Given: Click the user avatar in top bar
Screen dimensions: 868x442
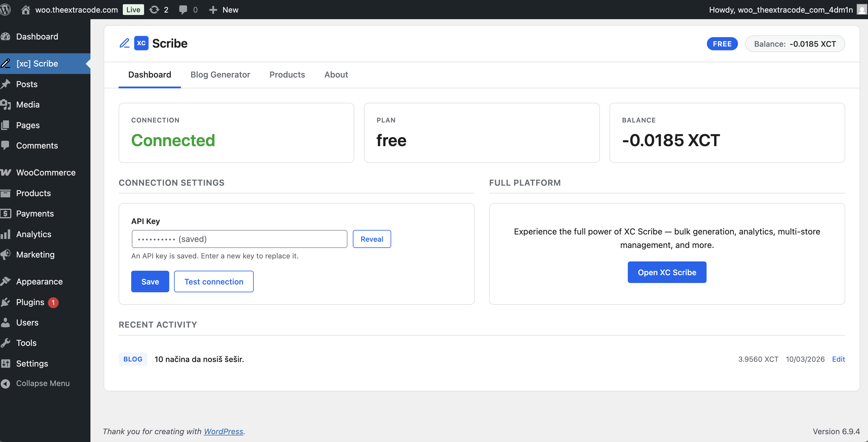Looking at the screenshot, I should tap(862, 10).
